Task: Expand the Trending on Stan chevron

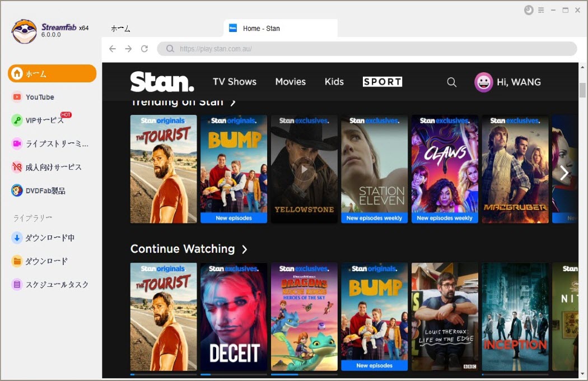Action: (x=233, y=102)
